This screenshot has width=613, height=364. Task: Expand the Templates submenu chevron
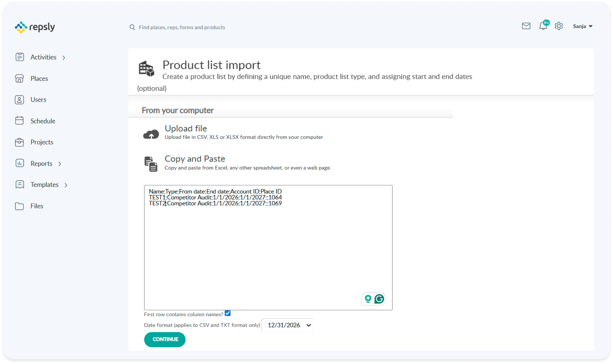point(66,185)
